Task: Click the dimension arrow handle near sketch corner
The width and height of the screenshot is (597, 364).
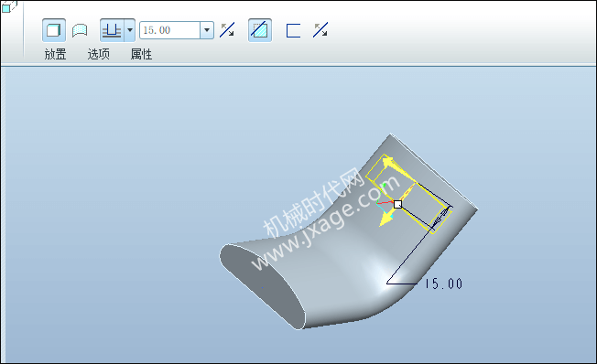Action: [x=441, y=217]
